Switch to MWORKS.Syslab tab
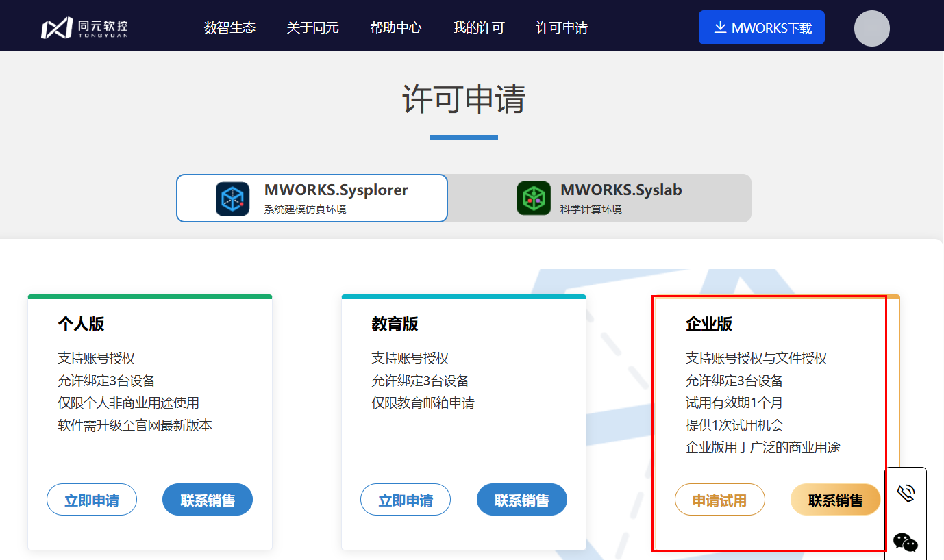Screen dimensions: 944x560 point(620,198)
